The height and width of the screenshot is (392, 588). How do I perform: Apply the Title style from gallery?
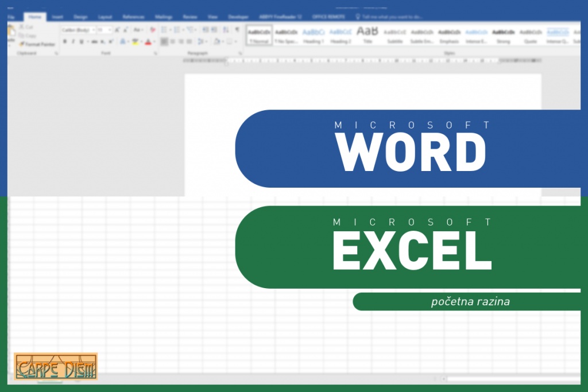[367, 35]
